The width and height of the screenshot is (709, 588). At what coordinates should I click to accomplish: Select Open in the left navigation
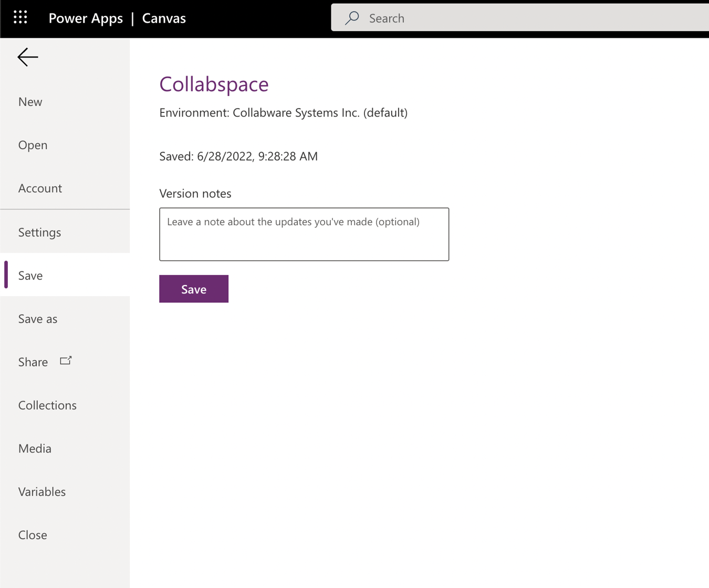pos(33,145)
